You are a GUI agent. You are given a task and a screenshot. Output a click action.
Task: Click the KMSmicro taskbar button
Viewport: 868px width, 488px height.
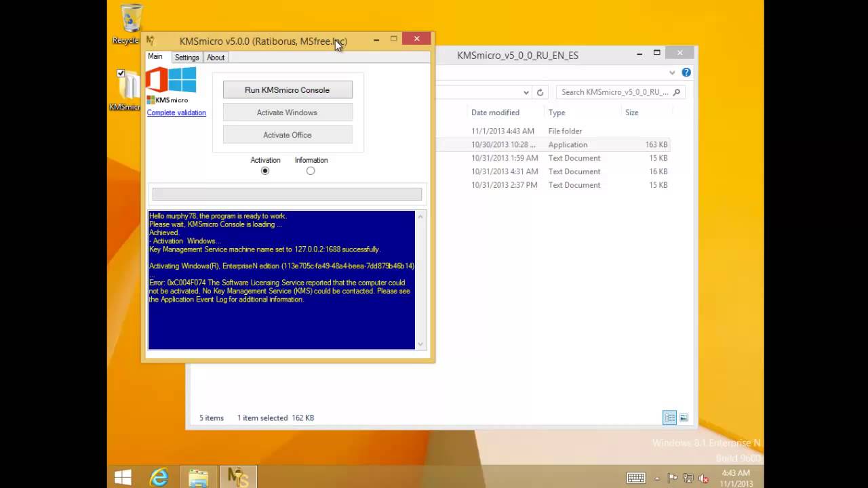point(238,478)
